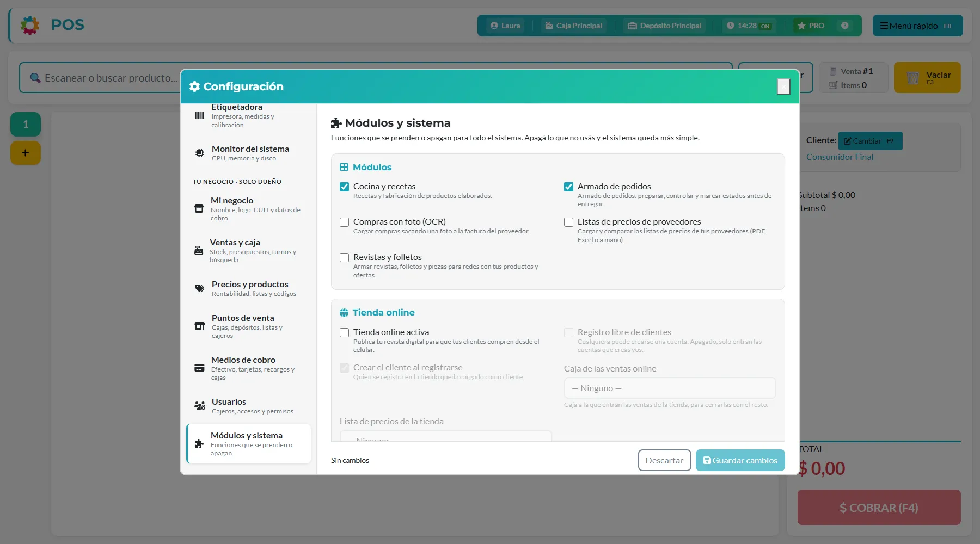980x544 pixels.
Task: Click the Depósito Principal chip
Action: (x=665, y=26)
